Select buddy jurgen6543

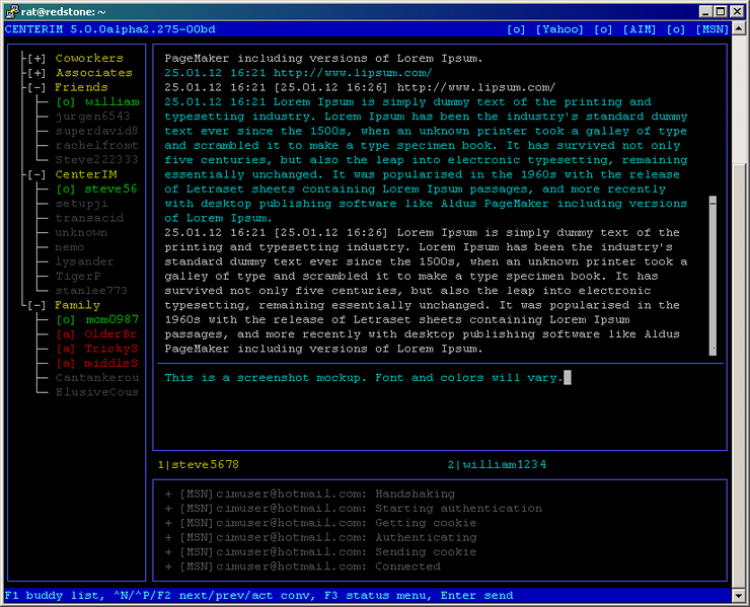(x=92, y=116)
